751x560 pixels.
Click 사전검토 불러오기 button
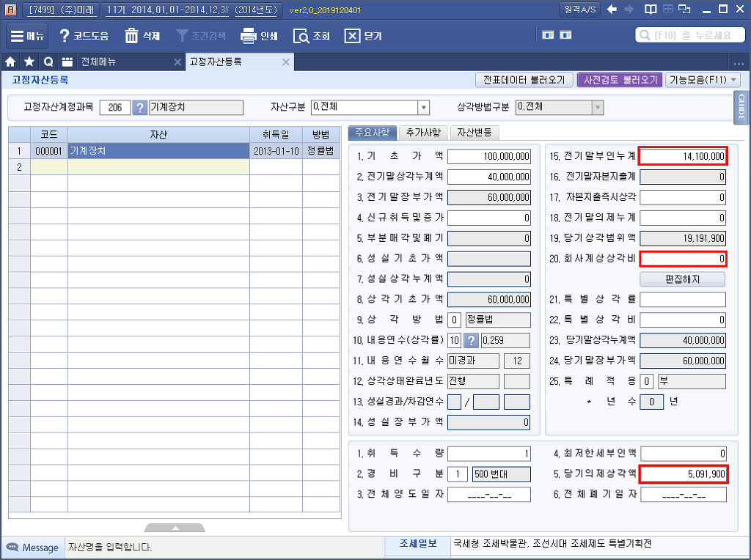(620, 80)
